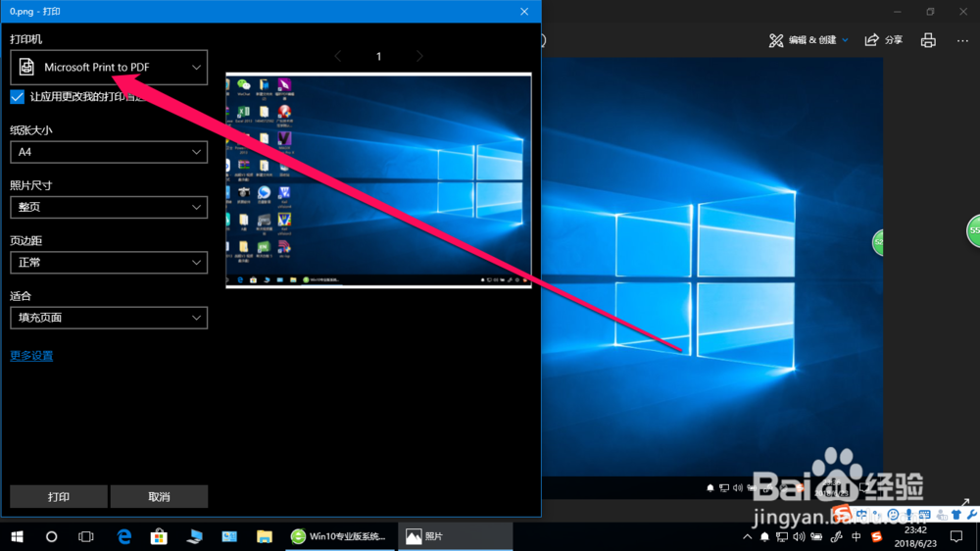Open the volume tray icon
The image size is (980, 551).
(799, 536)
